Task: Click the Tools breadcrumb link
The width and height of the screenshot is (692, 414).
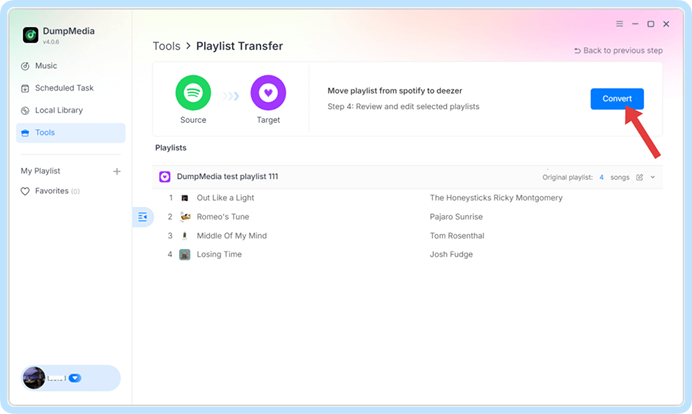Action: pyautogui.click(x=166, y=46)
